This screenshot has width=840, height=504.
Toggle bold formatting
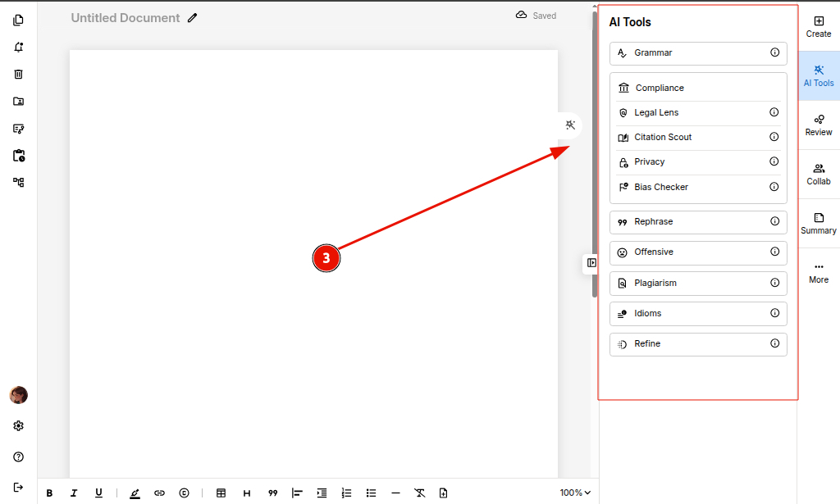49,493
